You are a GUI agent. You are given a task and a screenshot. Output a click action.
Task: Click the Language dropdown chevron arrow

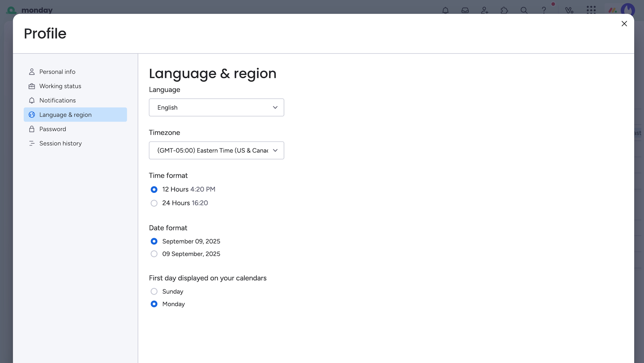point(275,107)
